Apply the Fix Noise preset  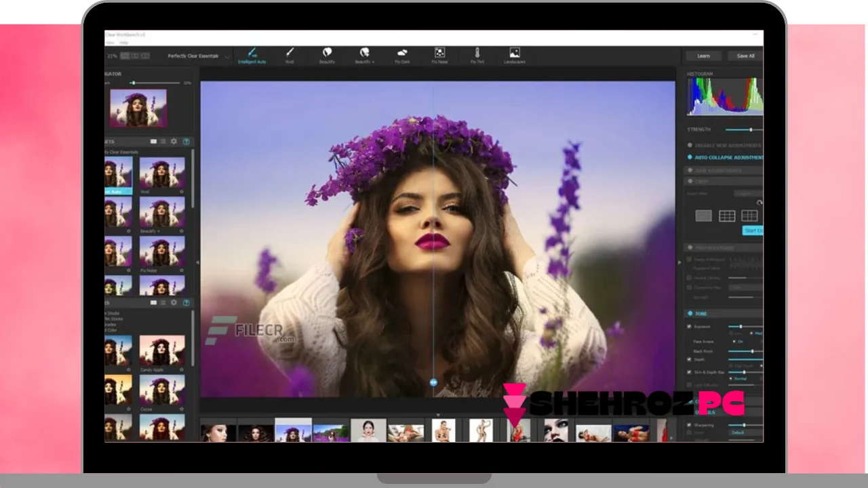point(439,55)
